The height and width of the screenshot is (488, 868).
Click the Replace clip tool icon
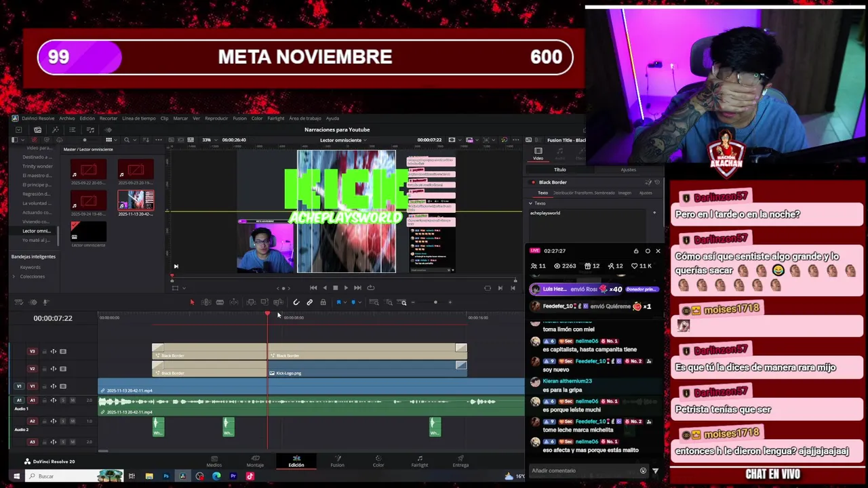click(278, 302)
